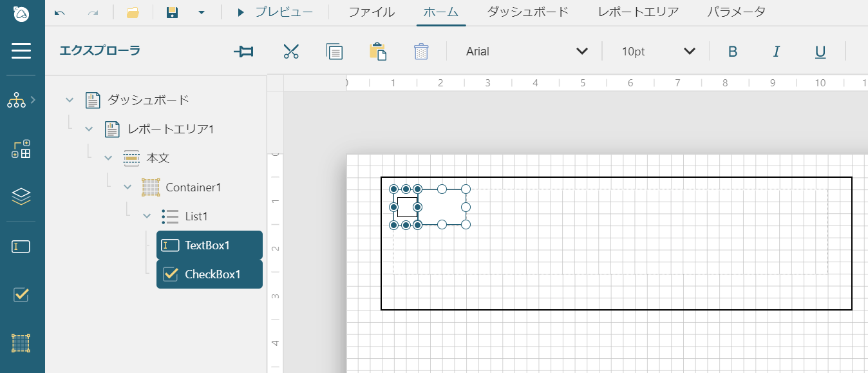Open the explorer tree sidebar icon
The image size is (868, 373).
(x=16, y=100)
